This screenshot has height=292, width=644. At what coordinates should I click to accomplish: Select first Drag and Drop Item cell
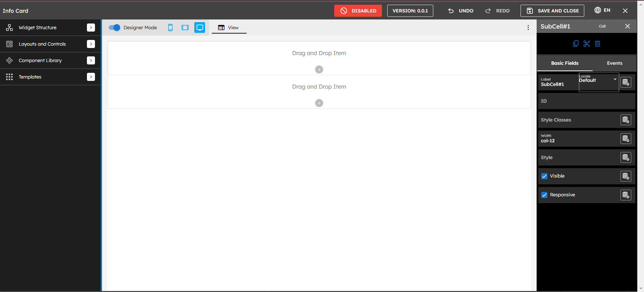pyautogui.click(x=319, y=58)
